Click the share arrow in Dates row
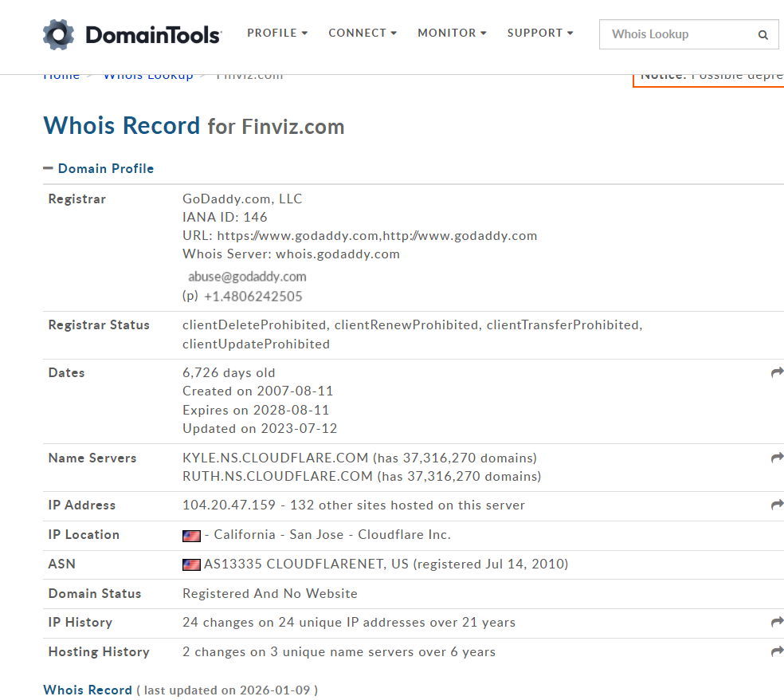Viewport: 784px width, 700px height. pos(777,372)
